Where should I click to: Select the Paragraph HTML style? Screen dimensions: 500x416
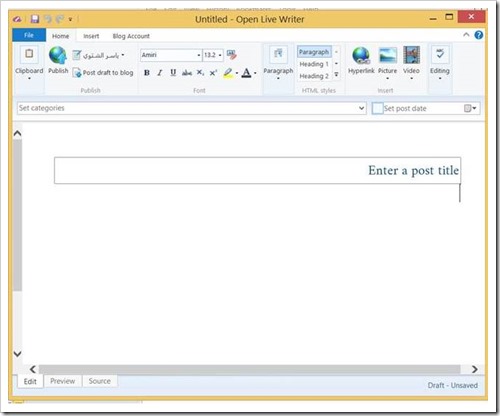314,52
